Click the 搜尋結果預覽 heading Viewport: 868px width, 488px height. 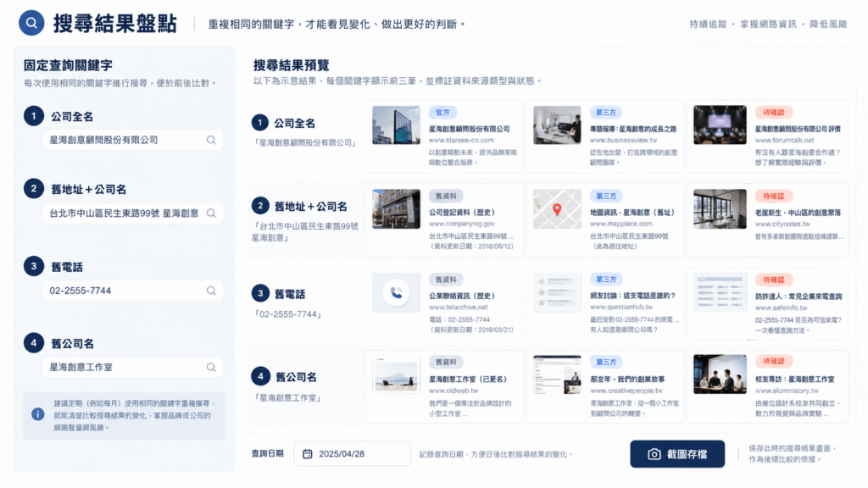tap(292, 65)
